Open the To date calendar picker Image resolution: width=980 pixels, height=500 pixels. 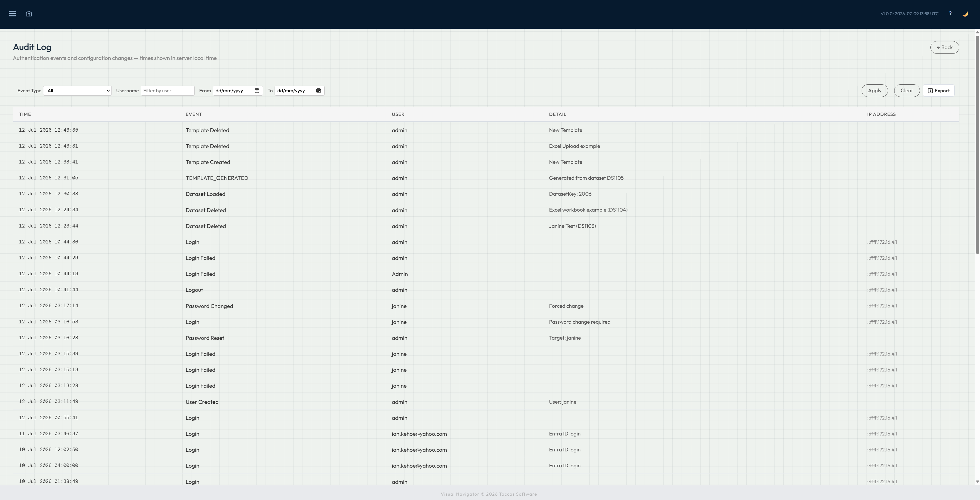pos(318,91)
